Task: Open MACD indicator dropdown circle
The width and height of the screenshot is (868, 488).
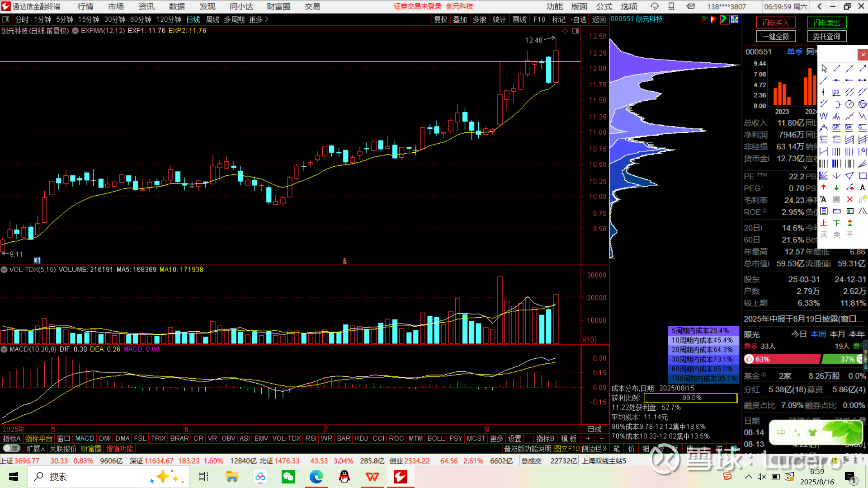Action: click(x=4, y=349)
